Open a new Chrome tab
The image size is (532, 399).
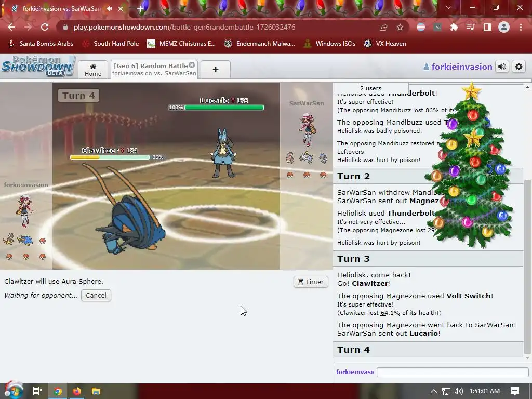click(x=140, y=9)
